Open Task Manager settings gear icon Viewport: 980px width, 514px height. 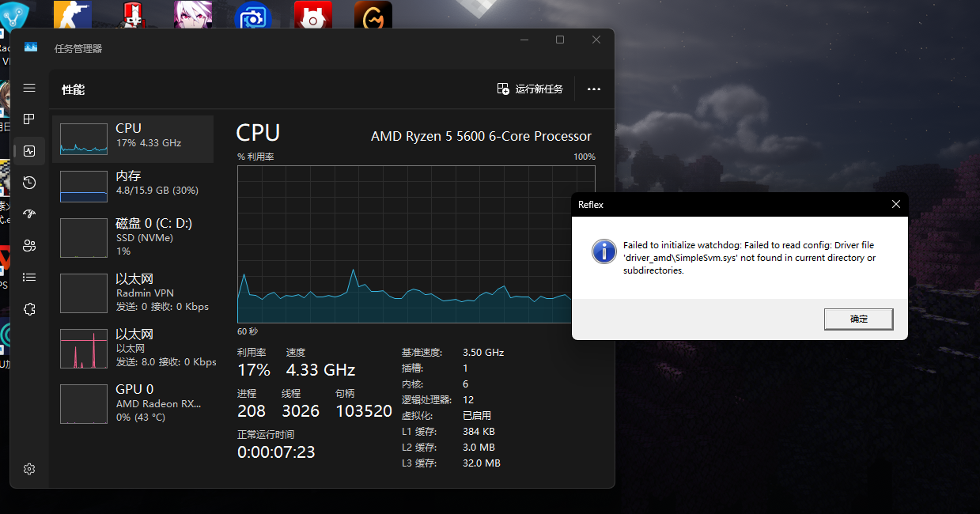pos(29,469)
